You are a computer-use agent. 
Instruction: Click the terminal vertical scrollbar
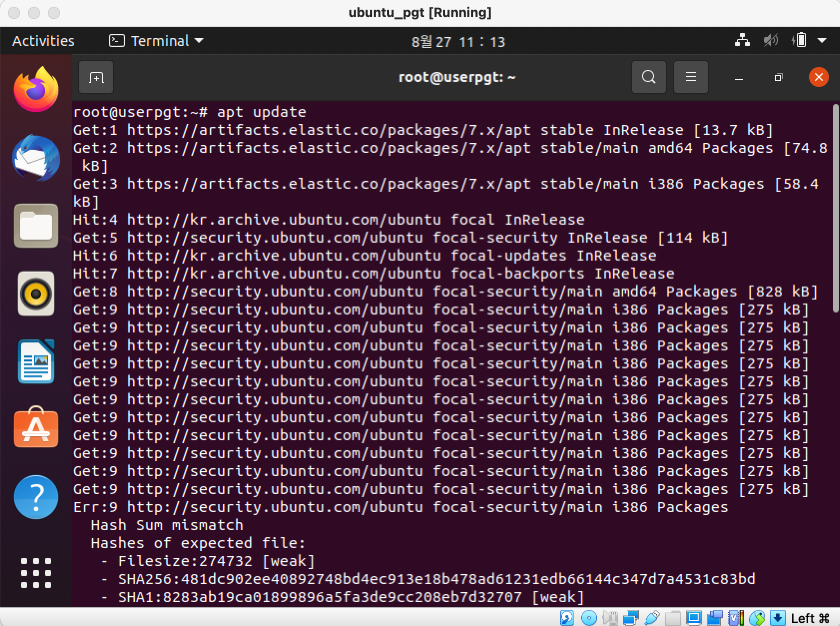pyautogui.click(x=836, y=208)
